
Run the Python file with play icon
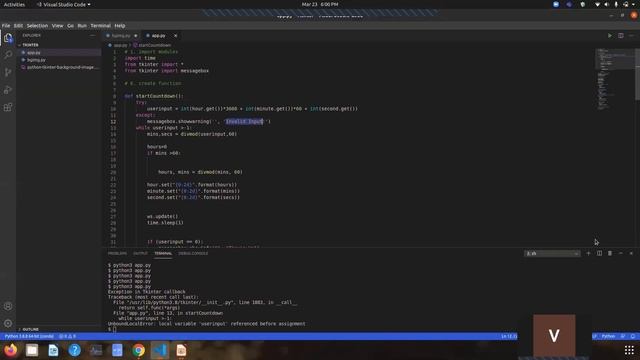610,36
